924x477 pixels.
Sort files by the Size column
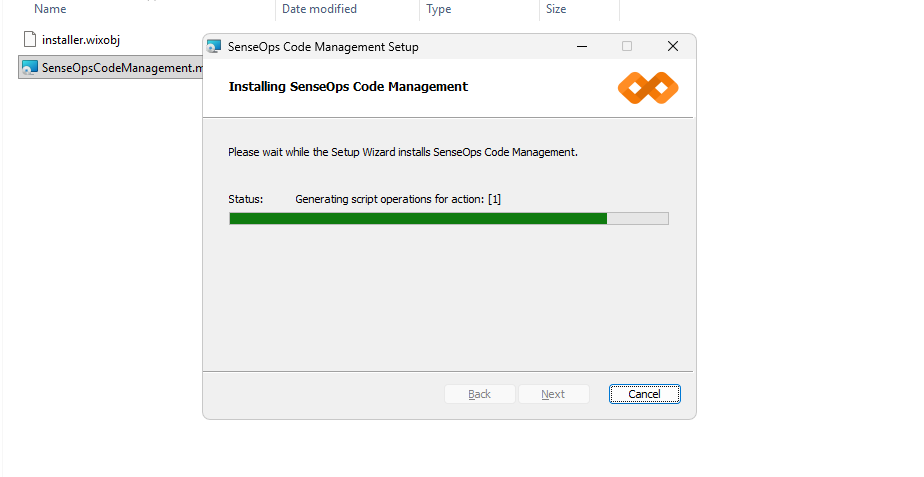(x=556, y=9)
